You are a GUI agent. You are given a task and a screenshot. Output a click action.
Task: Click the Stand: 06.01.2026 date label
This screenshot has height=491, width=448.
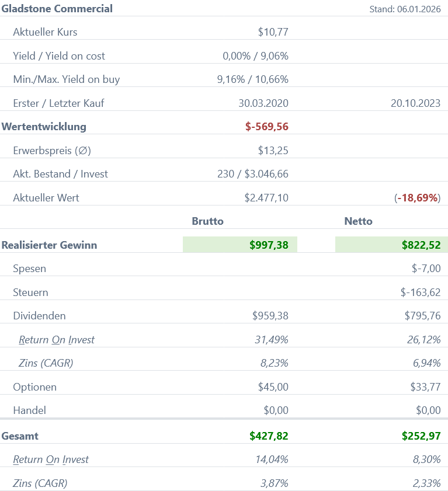coord(405,9)
